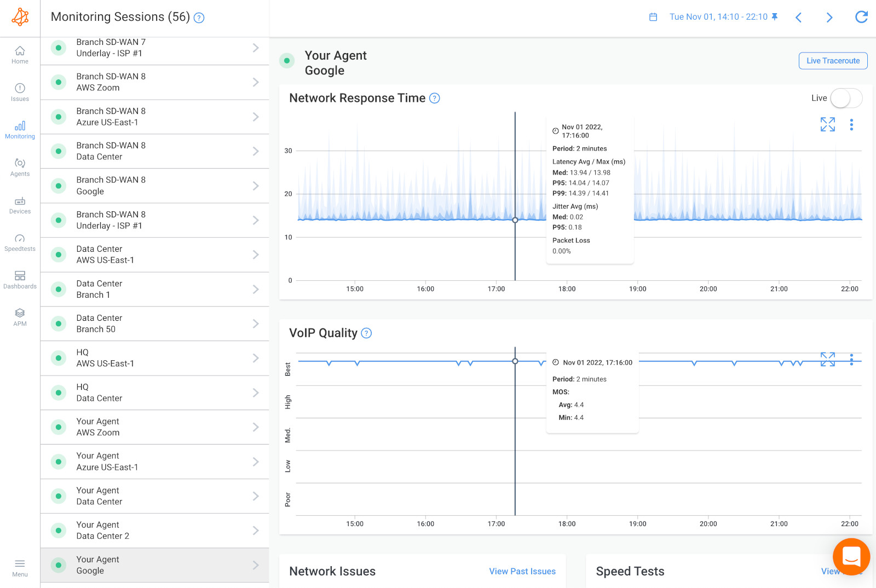The image size is (876, 588).
Task: Expand the Data Center Branch 1 session
Action: [255, 289]
